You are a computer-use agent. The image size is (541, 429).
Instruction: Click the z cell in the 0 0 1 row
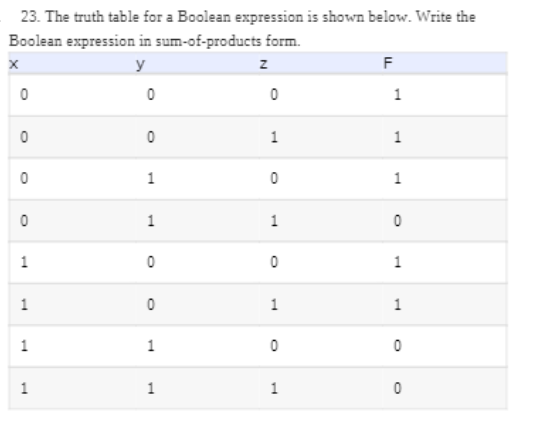click(274, 137)
